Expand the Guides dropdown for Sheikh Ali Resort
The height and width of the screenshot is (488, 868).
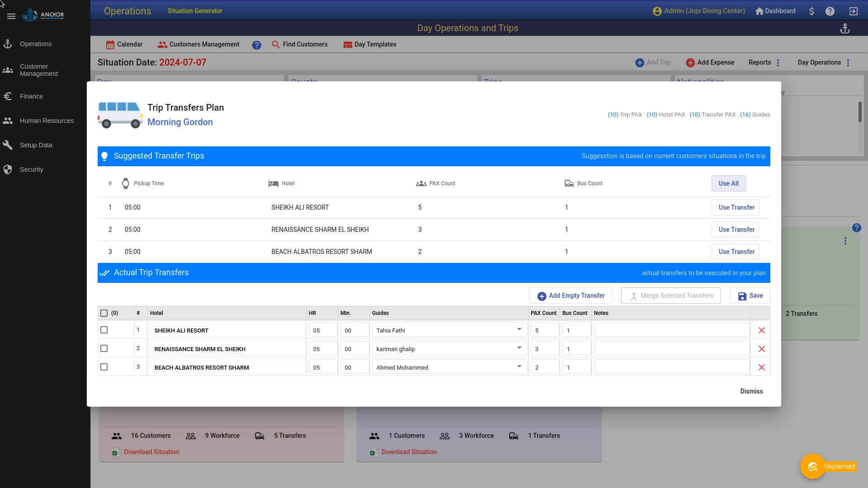point(518,329)
